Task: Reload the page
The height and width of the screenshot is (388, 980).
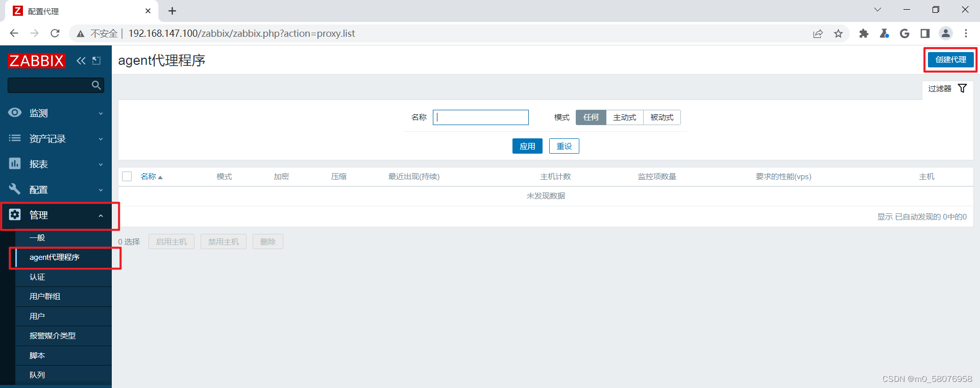Action: (55, 33)
